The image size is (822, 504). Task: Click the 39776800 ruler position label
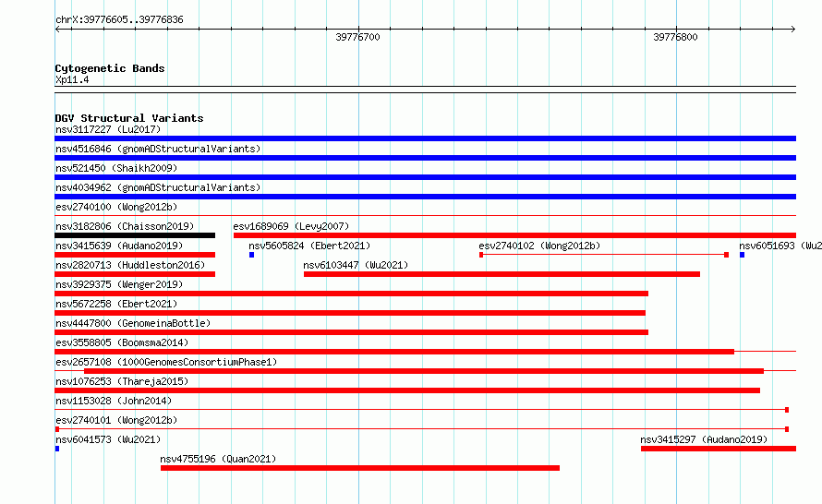675,37
